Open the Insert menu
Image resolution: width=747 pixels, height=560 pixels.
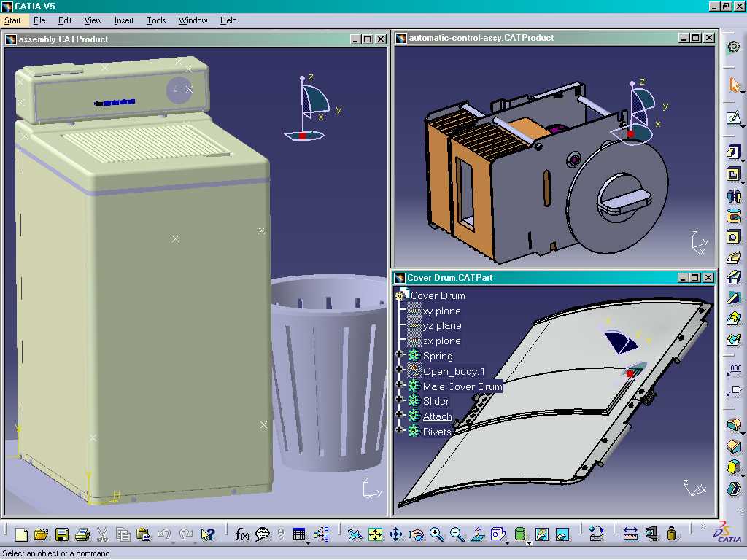(x=124, y=20)
